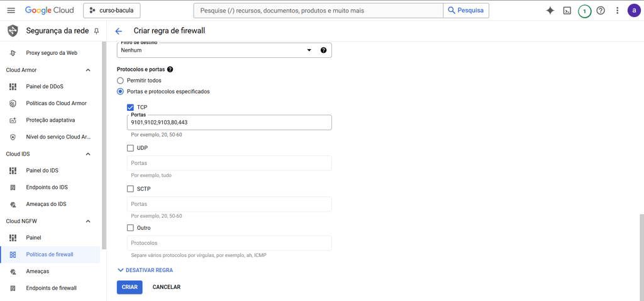Collapse the Cloud Armor section
The height and width of the screenshot is (301, 644).
pyautogui.click(x=88, y=70)
